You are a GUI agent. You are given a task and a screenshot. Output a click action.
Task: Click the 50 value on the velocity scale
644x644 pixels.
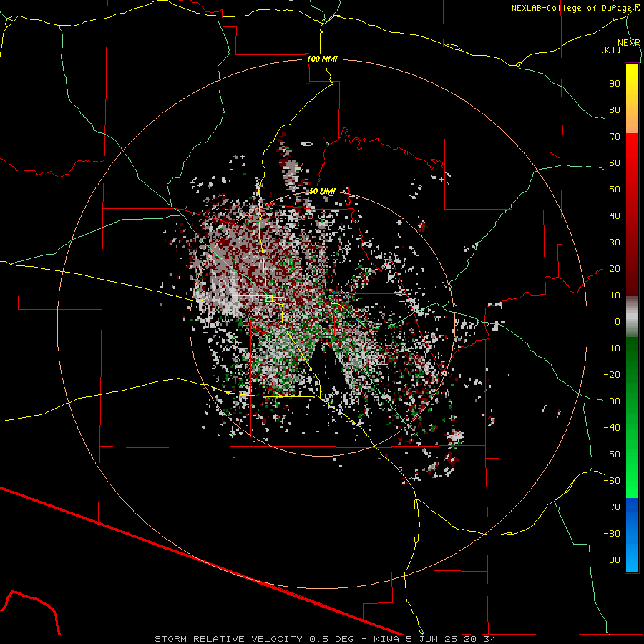point(615,190)
